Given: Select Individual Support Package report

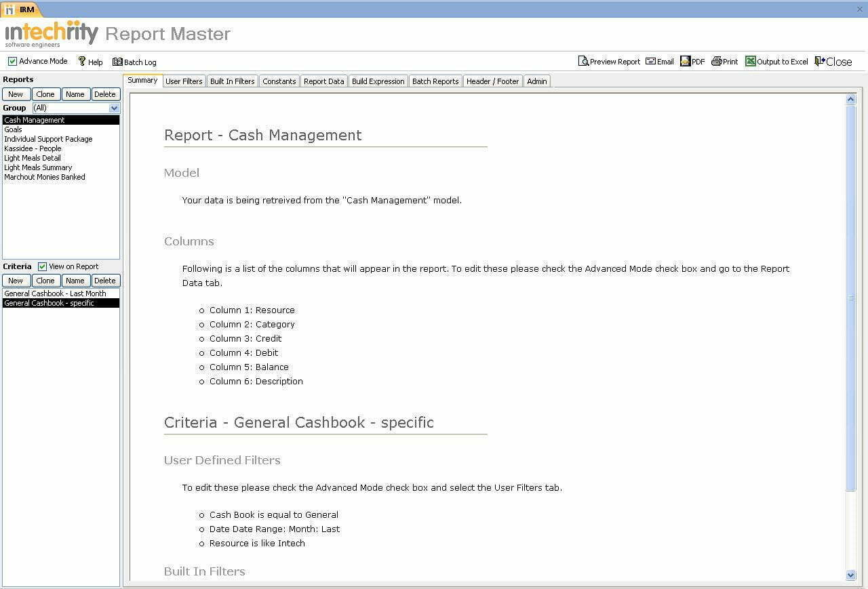Looking at the screenshot, I should coord(61,139).
